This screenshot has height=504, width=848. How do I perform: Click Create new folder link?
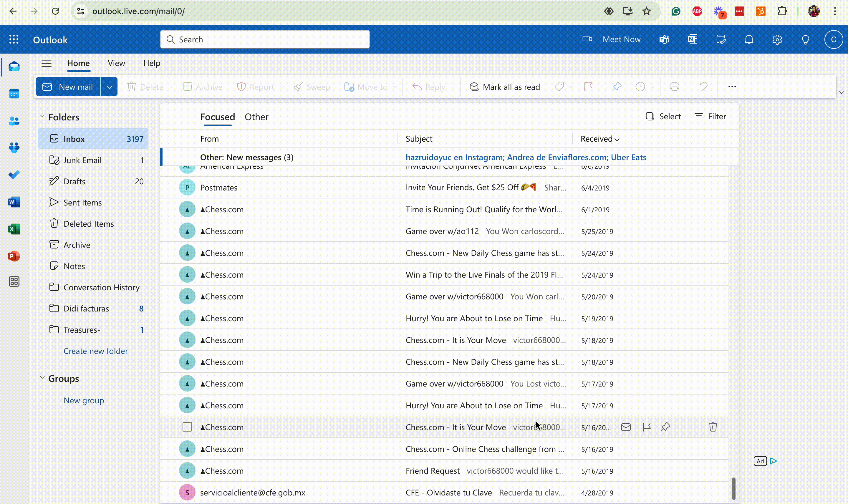(95, 351)
